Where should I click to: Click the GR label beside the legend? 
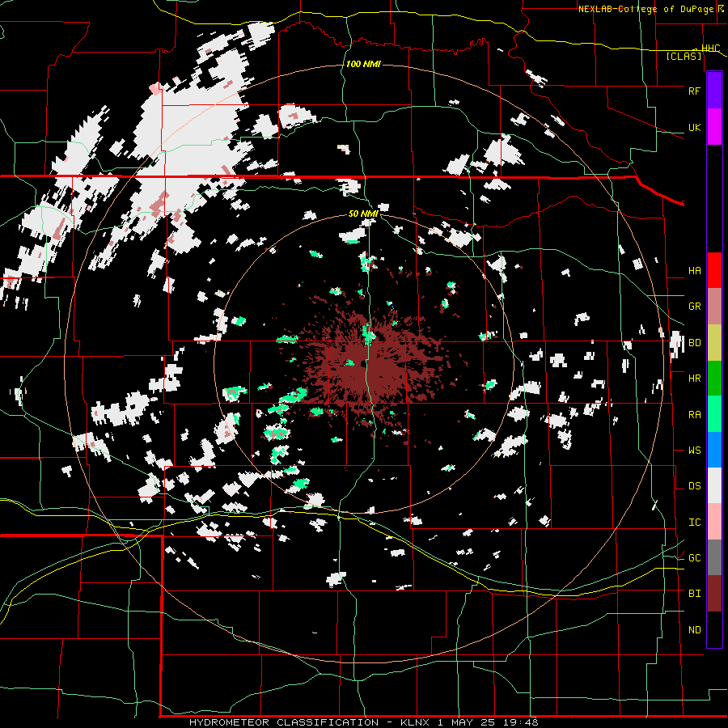point(694,307)
